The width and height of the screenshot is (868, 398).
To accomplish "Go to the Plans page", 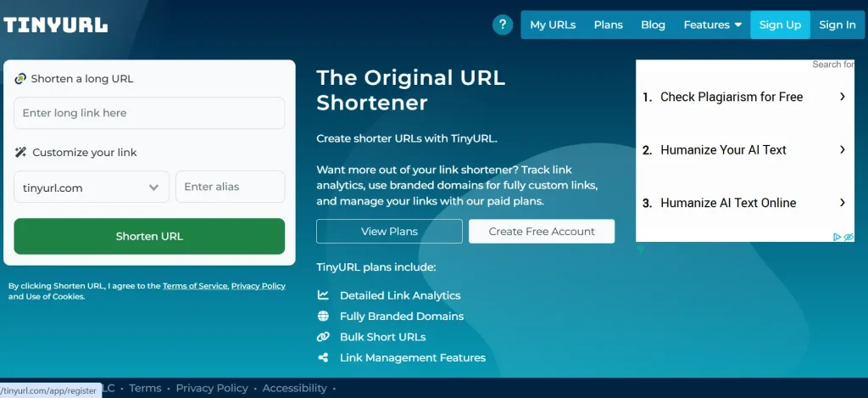I will click(608, 25).
